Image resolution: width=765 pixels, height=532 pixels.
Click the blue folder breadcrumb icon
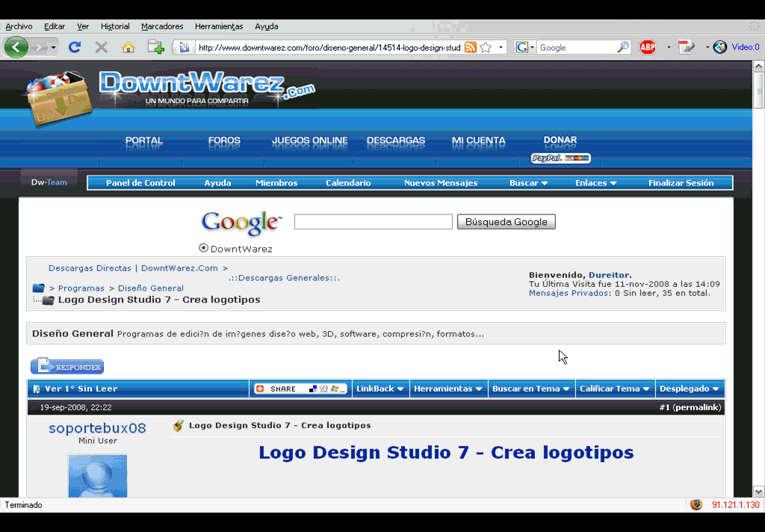tap(39, 288)
